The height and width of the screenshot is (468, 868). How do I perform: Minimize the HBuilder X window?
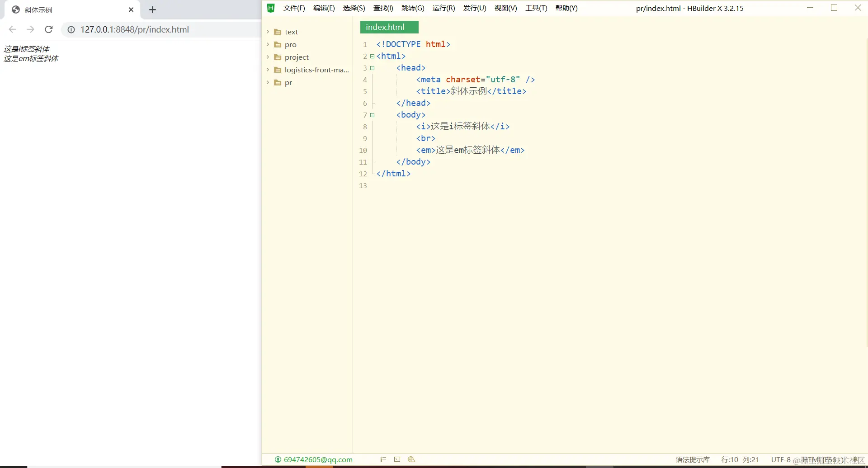coord(810,8)
